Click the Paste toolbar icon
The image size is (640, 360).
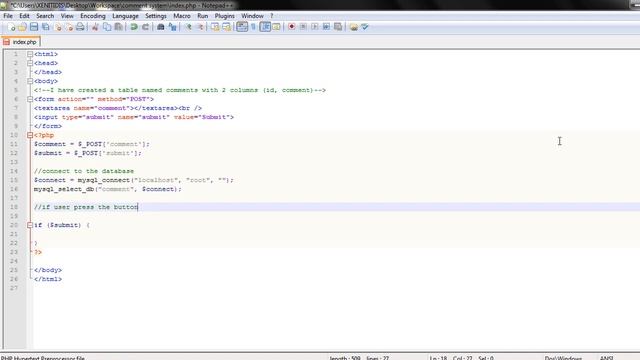click(118, 27)
